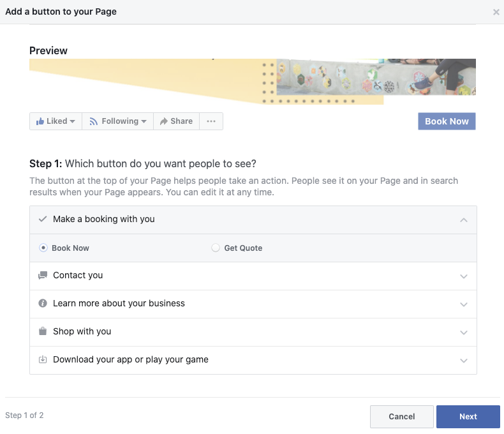This screenshot has width=504, height=434.
Task: Select the Book Now radio button
Action: point(43,248)
